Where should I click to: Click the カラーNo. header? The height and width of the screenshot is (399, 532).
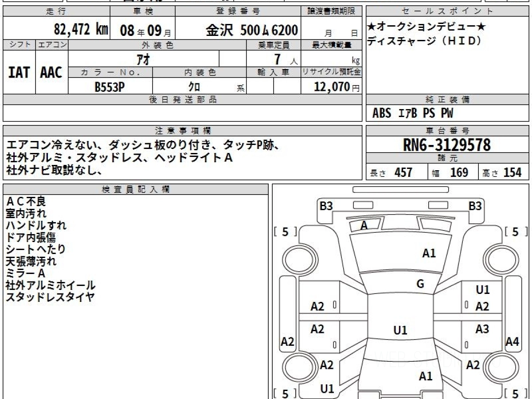110,72
